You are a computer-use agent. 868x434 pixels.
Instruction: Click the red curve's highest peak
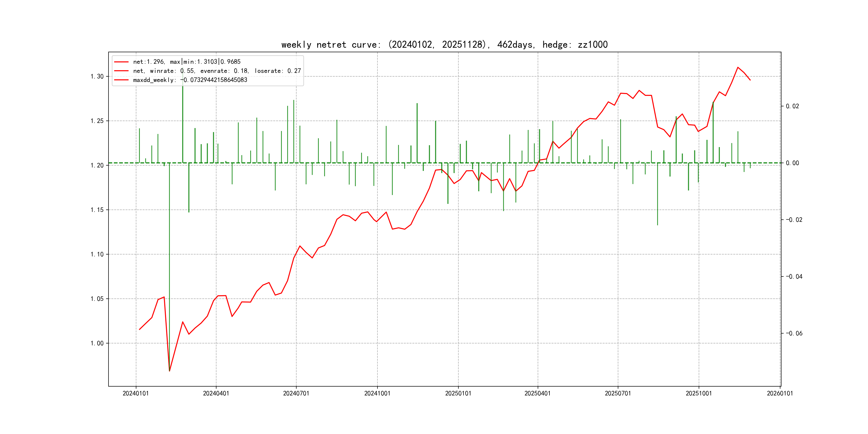coord(738,68)
